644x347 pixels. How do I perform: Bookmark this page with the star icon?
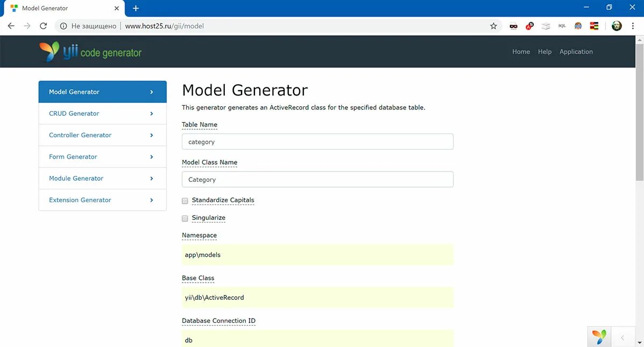click(494, 26)
